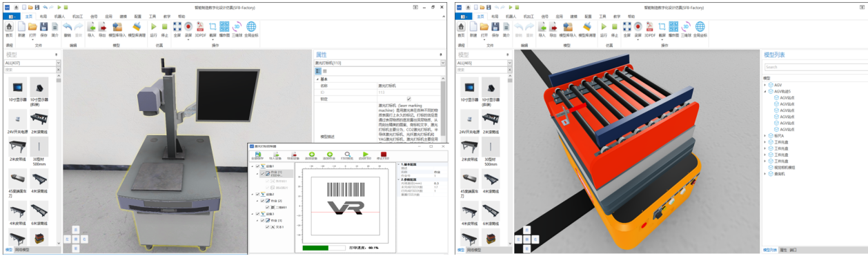The image size is (868, 256).
Task: Click the global coordinates (全局坐标) globe icon in left window
Action: pos(251,27)
